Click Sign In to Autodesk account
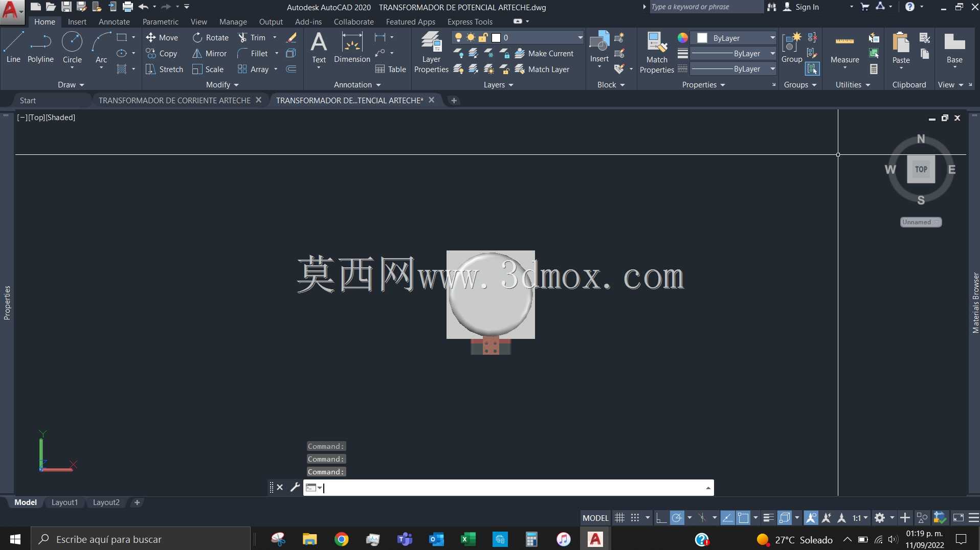980x550 pixels. (801, 7)
